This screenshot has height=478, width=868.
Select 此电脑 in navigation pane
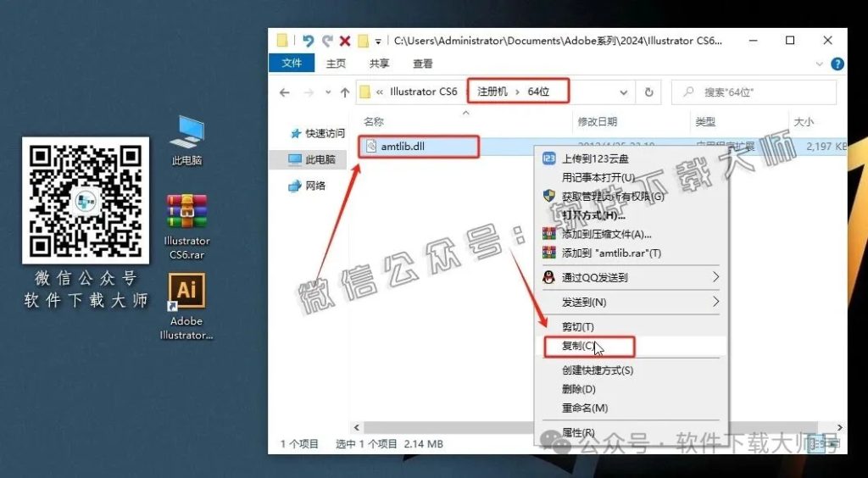click(313, 159)
